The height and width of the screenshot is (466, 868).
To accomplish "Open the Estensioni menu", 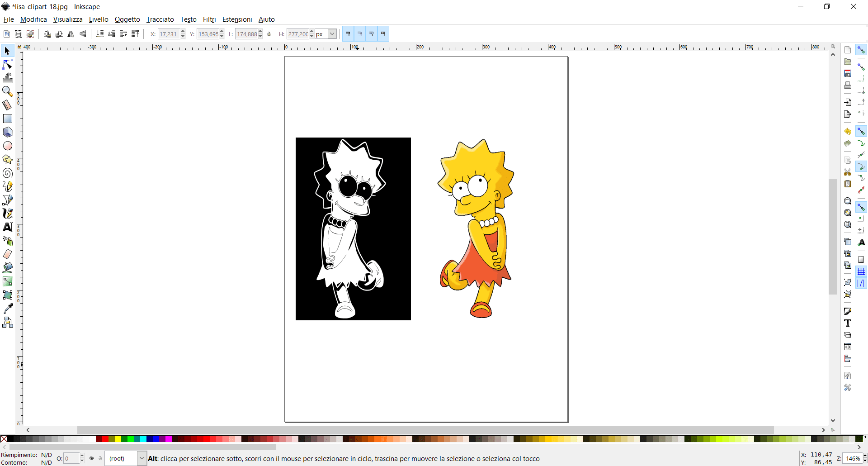I will pos(237,19).
